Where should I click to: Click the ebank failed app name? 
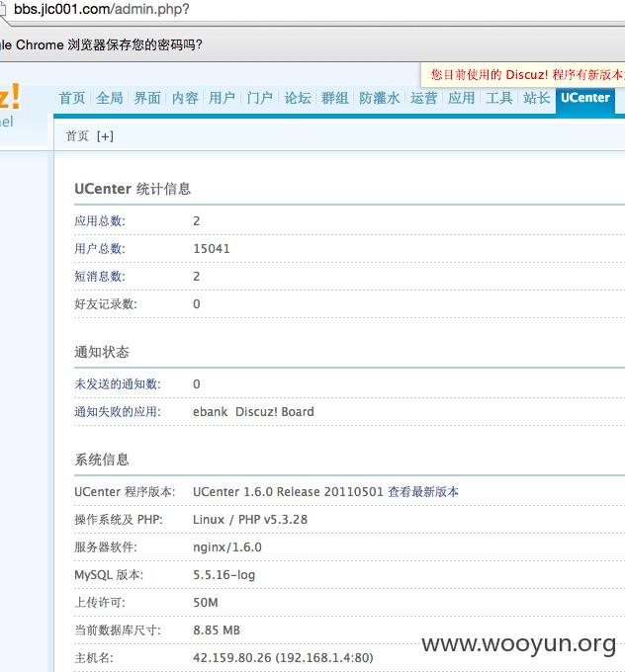[x=211, y=412]
